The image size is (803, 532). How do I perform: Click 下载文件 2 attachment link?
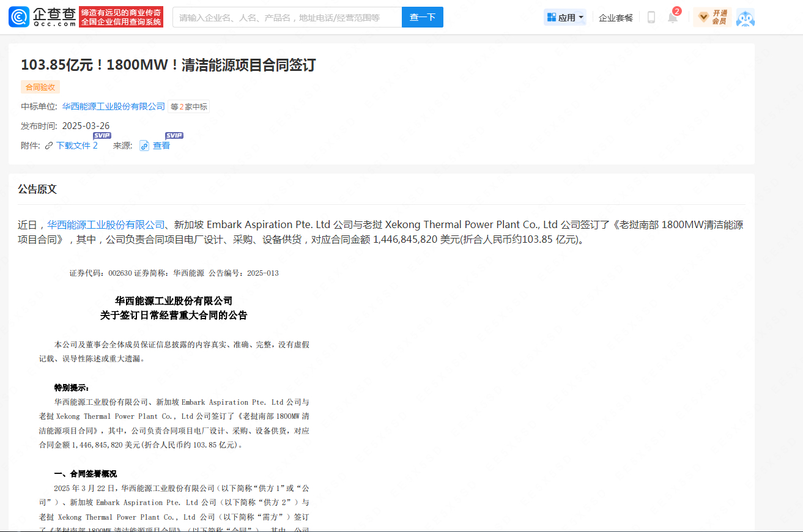[77, 146]
